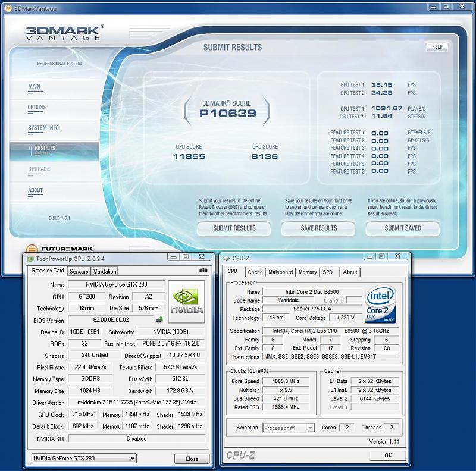Click the Build 1.0.1 text in 3DMark
This screenshot has width=476, height=471.
point(59,218)
